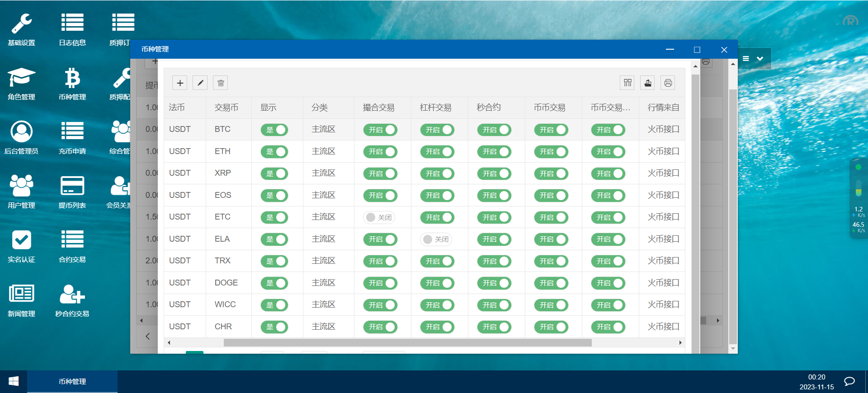Expand the top-right chevron dropdown menu
This screenshot has width=868, height=393.
tap(760, 59)
